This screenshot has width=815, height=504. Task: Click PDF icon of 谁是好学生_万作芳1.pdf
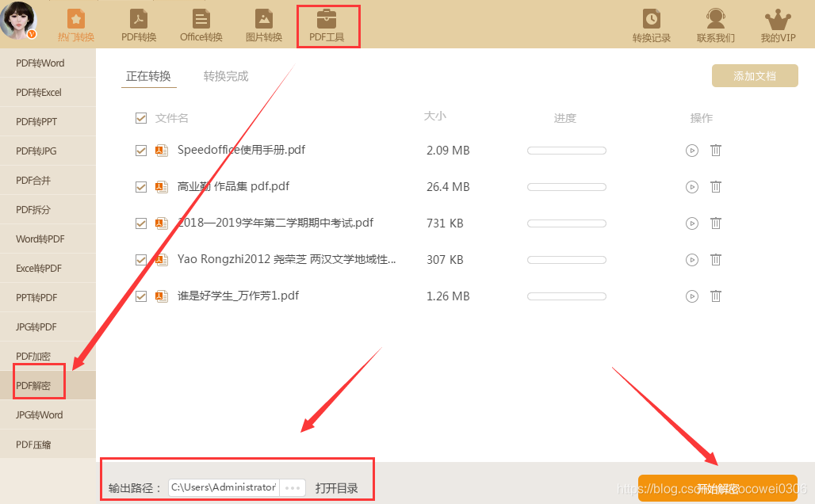(162, 296)
